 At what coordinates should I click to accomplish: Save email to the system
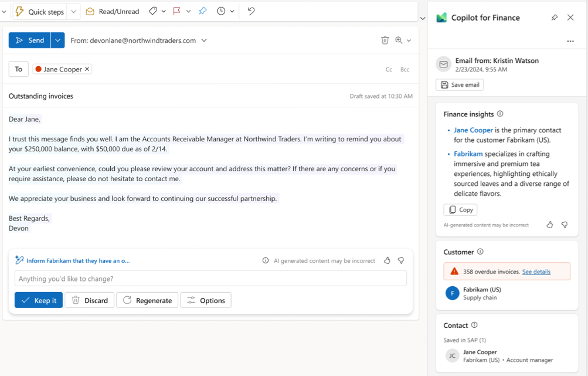point(460,85)
